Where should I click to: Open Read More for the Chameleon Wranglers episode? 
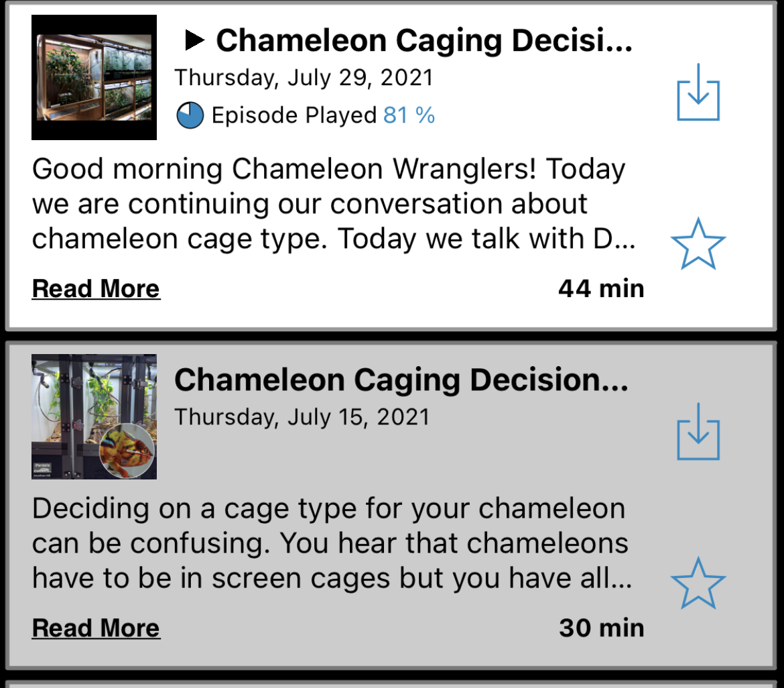point(96,289)
